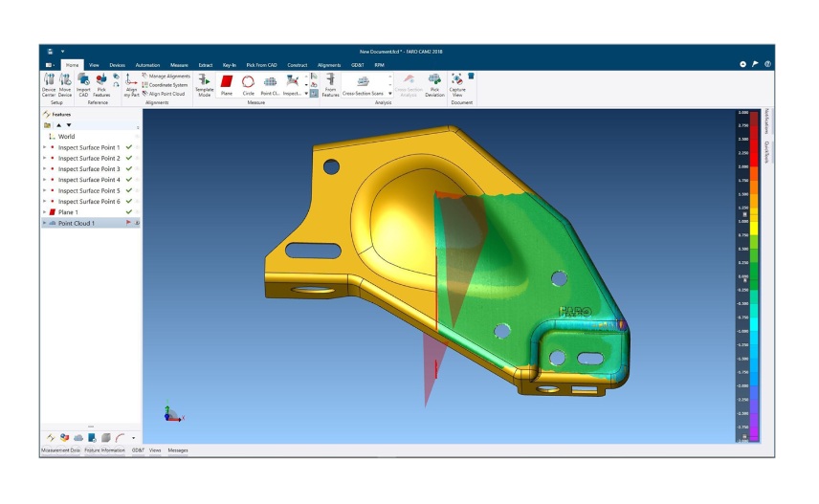Open the bottom panel icons overflow dropdown
The height and width of the screenshot is (504, 819).
[133, 438]
